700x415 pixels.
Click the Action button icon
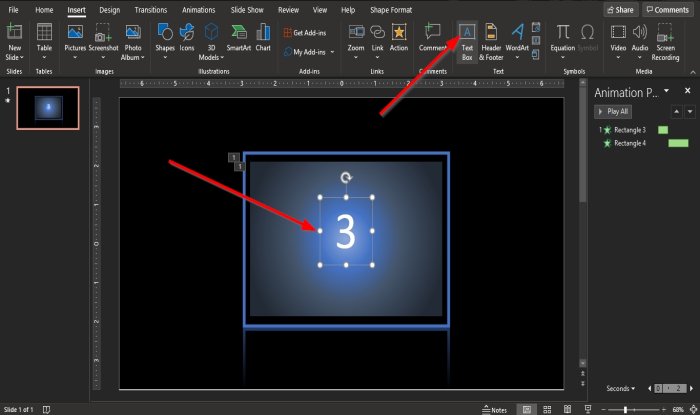[399, 32]
